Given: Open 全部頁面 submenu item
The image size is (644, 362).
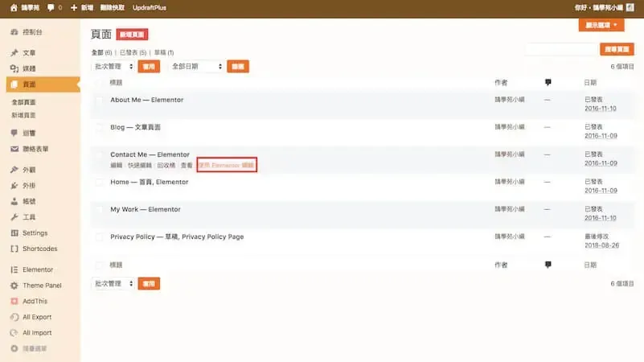Looking at the screenshot, I should pyautogui.click(x=23, y=102).
